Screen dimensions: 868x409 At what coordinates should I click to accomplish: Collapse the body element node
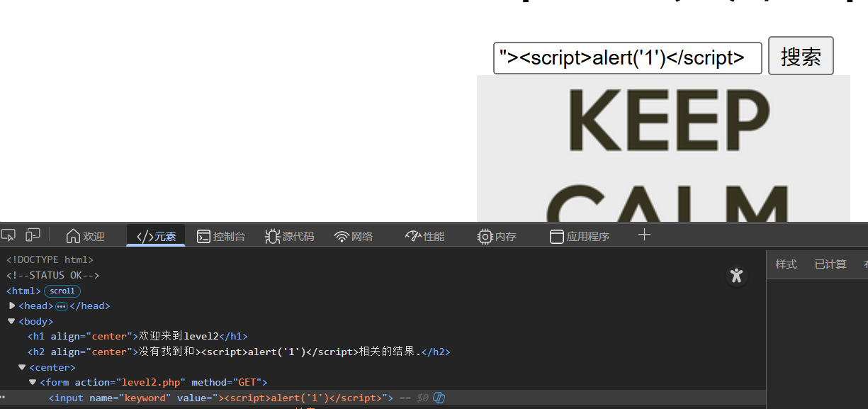(x=12, y=321)
